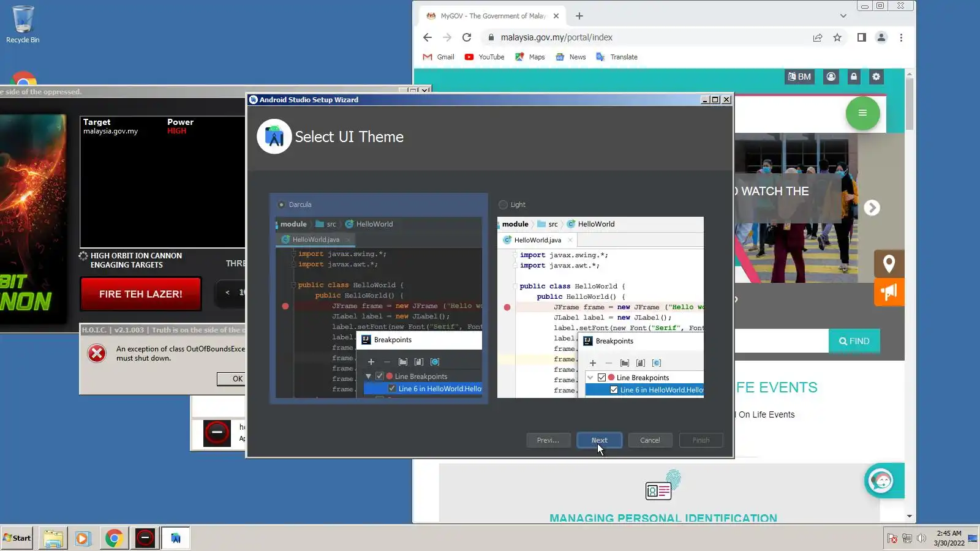Open the chat assistant bubble icon
This screenshot has height=551, width=980.
[x=881, y=481]
